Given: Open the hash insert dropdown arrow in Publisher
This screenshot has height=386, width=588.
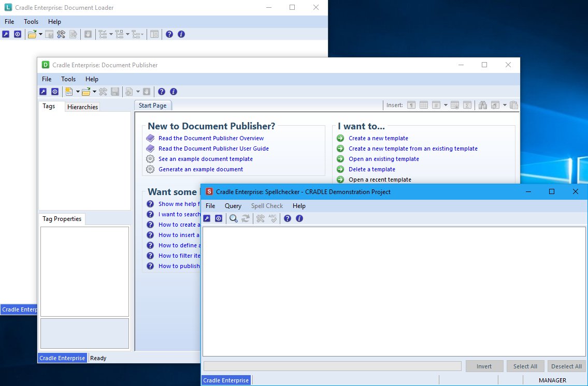Looking at the screenshot, I should tap(446, 105).
